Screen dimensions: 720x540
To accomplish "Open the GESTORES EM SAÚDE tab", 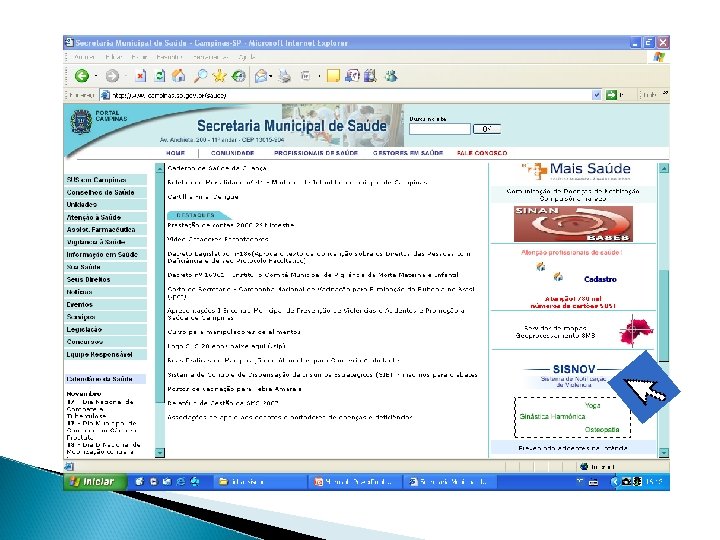I will (x=408, y=153).
